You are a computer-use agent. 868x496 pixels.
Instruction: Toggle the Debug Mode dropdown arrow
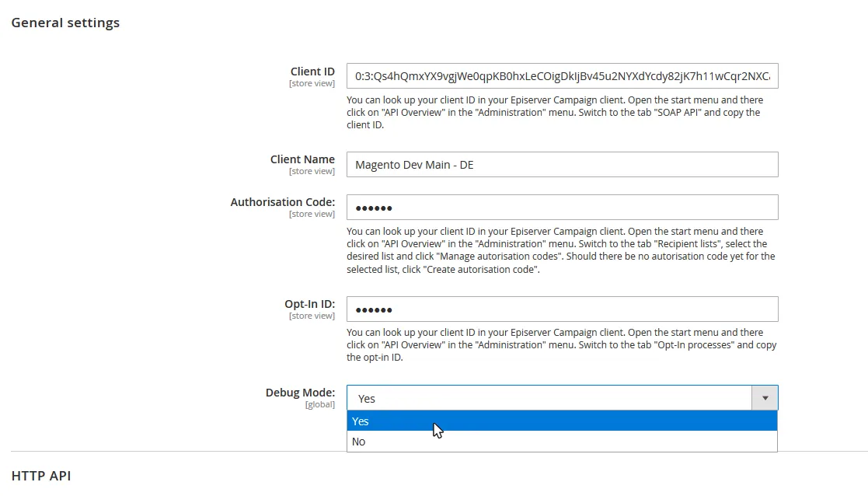click(765, 398)
